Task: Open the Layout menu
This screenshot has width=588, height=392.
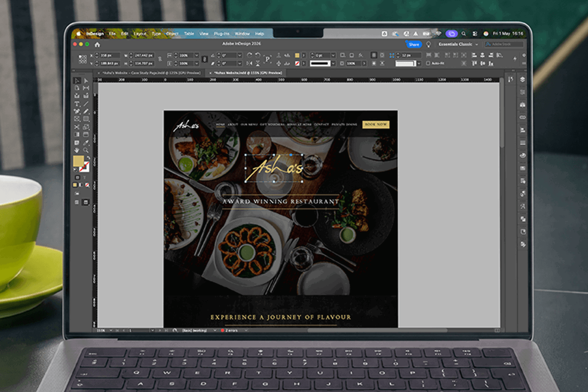Action: [x=140, y=34]
